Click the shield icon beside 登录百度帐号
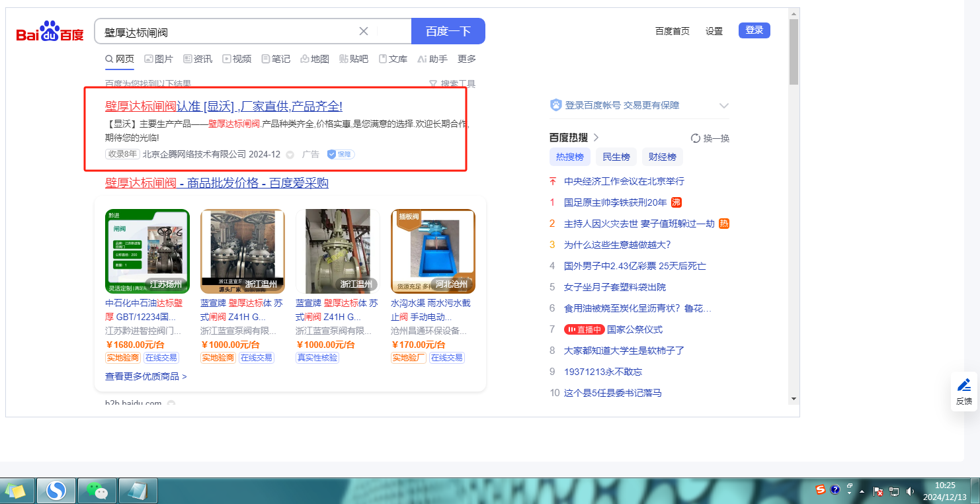Viewport: 980px width, 504px height. point(556,105)
